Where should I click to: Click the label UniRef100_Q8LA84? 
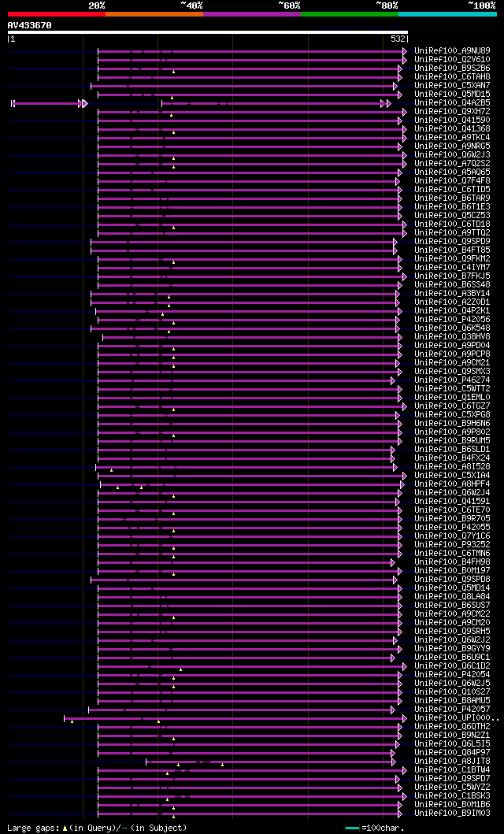(453, 597)
